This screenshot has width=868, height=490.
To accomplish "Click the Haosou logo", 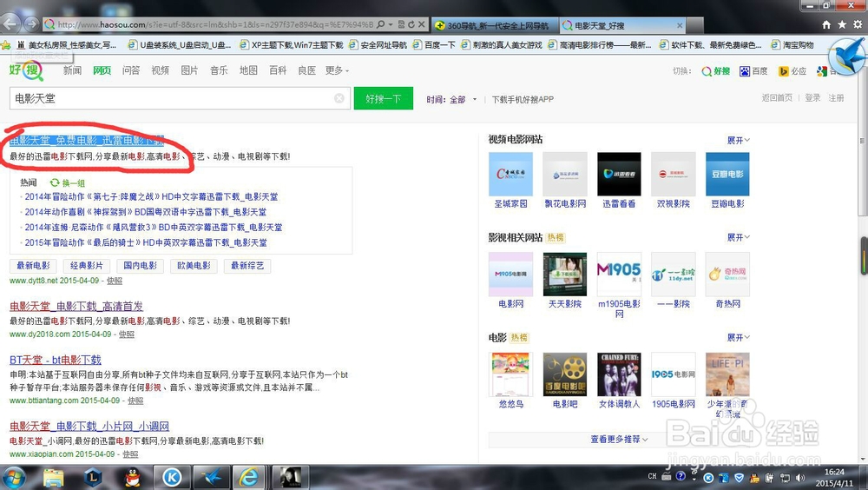I will 25,70.
